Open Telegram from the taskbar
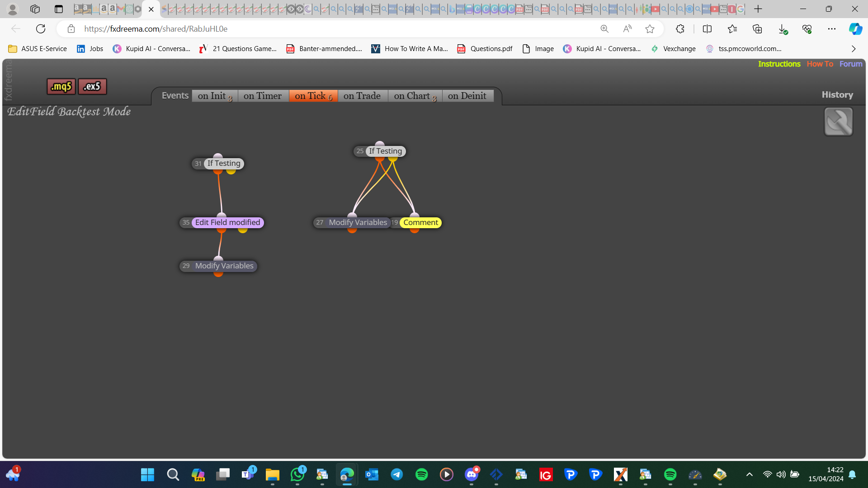Viewport: 868px width, 488px height. click(x=397, y=474)
